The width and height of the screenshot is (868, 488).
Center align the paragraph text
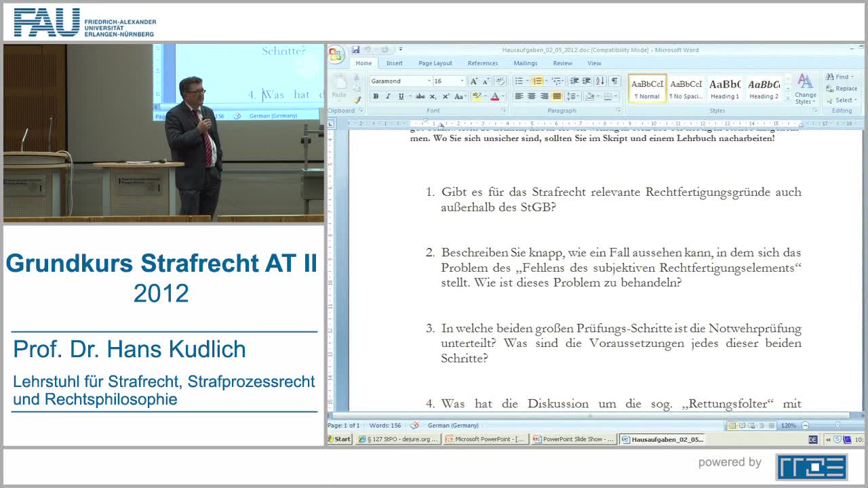tap(532, 96)
